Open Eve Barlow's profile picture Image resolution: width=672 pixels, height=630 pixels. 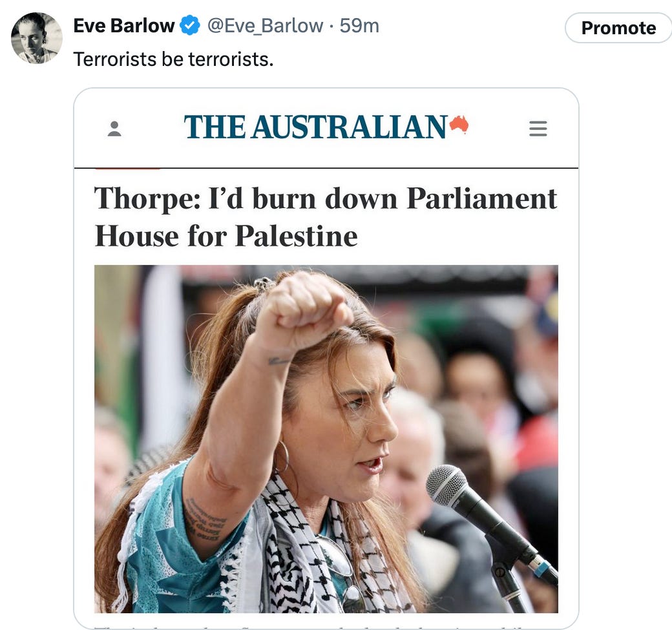[x=36, y=38]
